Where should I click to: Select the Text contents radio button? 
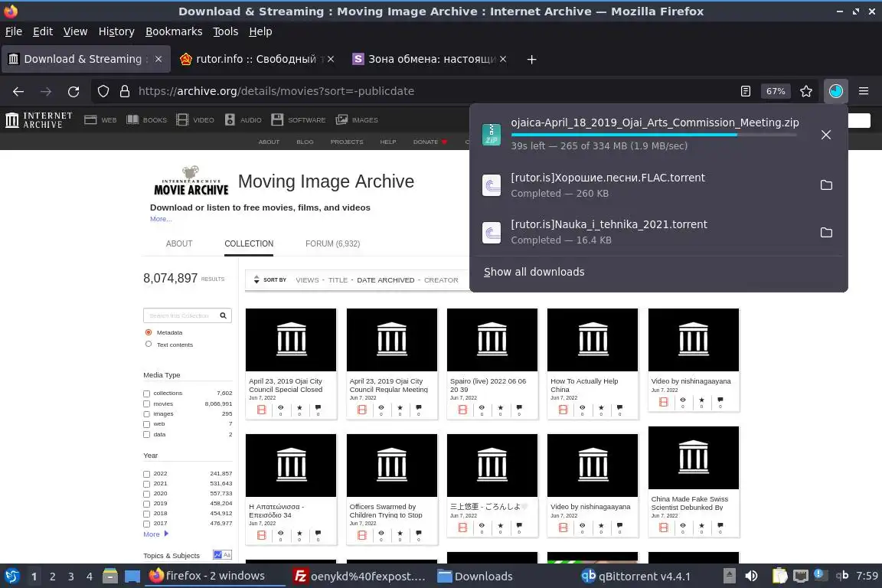pos(149,345)
